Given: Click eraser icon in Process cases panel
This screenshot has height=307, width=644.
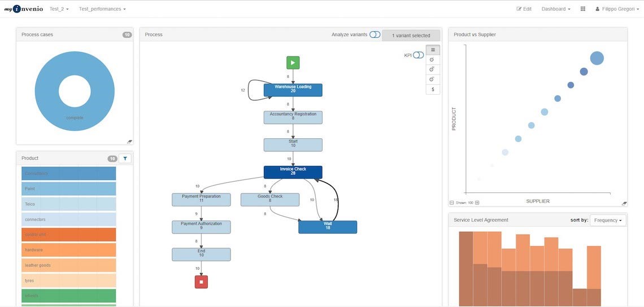Looking at the screenshot, I should [129, 142].
